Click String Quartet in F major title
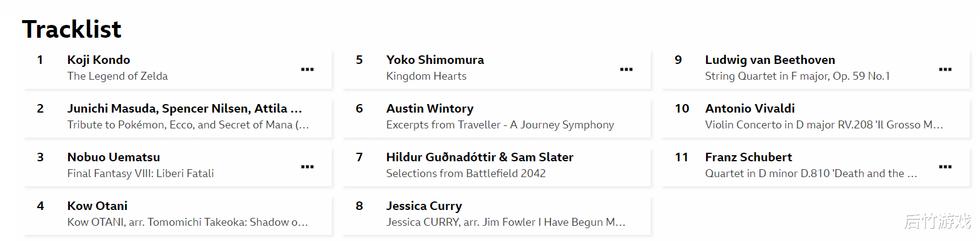This screenshot has height=241, width=980. click(797, 76)
